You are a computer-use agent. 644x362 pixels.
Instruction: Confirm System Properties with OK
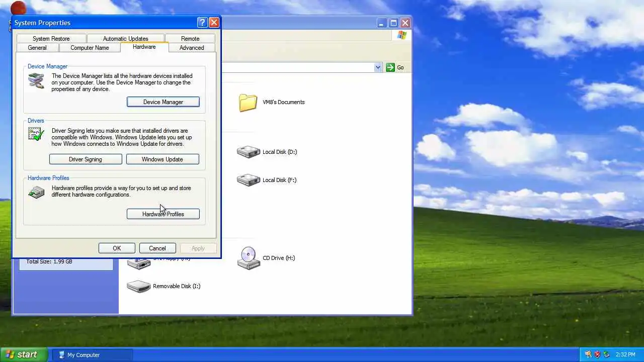117,248
